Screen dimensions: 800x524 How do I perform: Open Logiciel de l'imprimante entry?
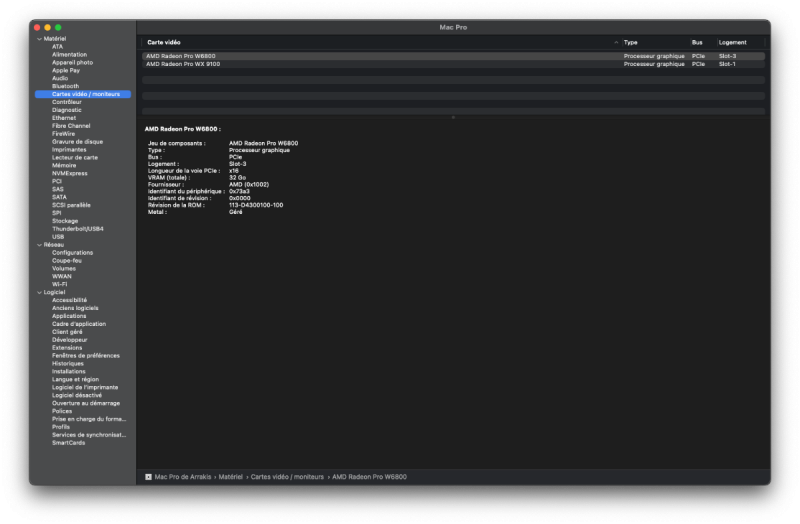(85, 387)
